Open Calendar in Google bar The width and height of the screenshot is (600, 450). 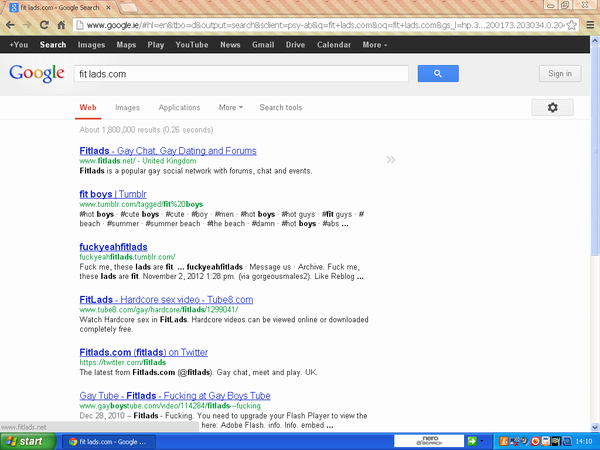coord(334,45)
